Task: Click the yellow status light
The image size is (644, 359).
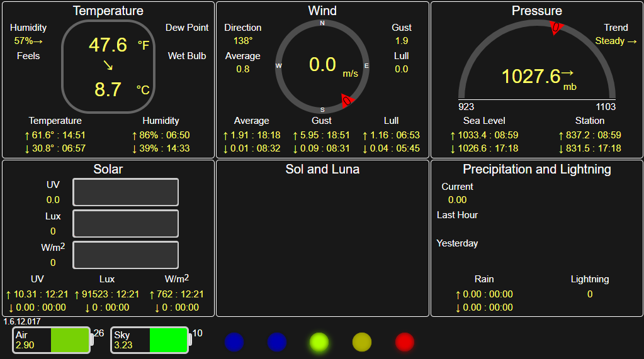Action: pos(362,341)
